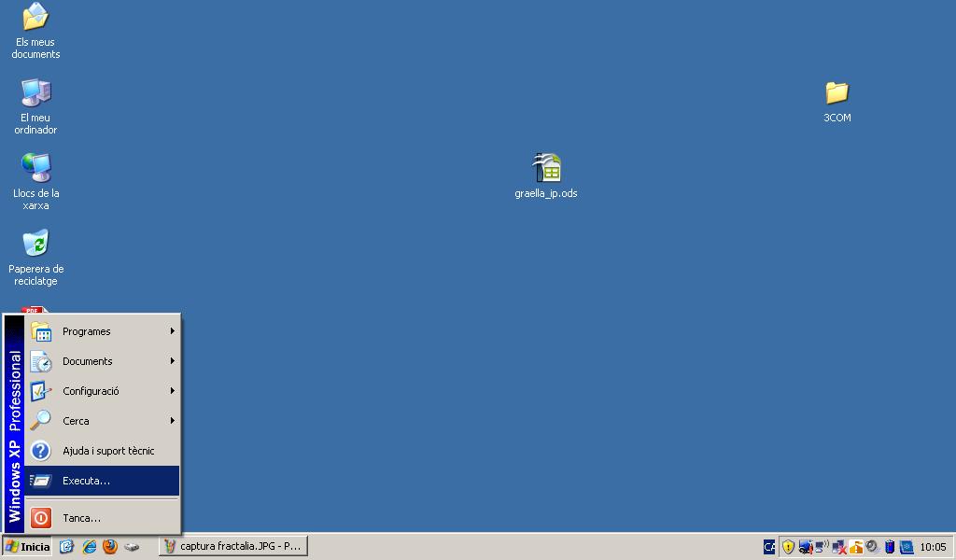Expand the Documents submenu arrow
Viewport: 956px width, 560px height.
tap(173, 361)
